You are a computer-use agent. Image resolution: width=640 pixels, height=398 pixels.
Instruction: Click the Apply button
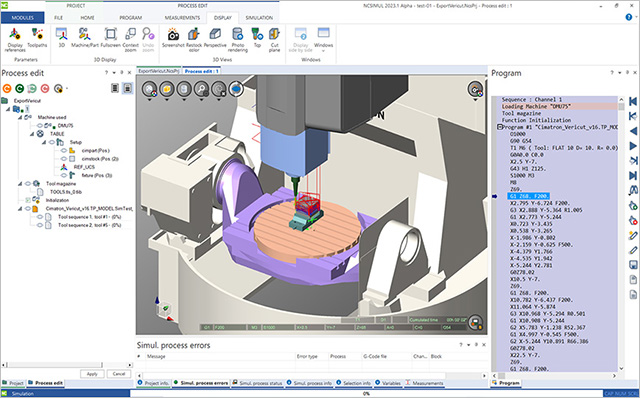[92, 374]
